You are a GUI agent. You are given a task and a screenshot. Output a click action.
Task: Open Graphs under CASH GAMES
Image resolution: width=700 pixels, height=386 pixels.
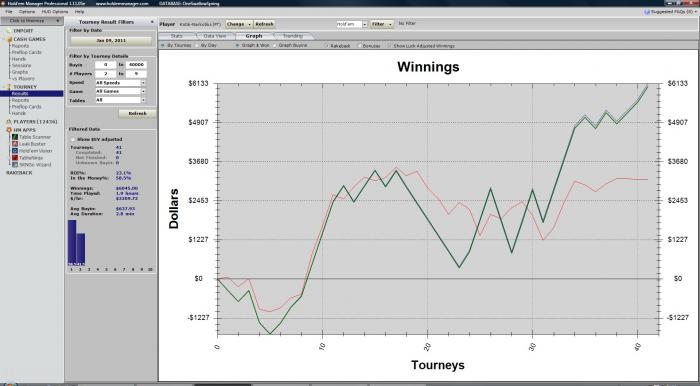[20, 72]
